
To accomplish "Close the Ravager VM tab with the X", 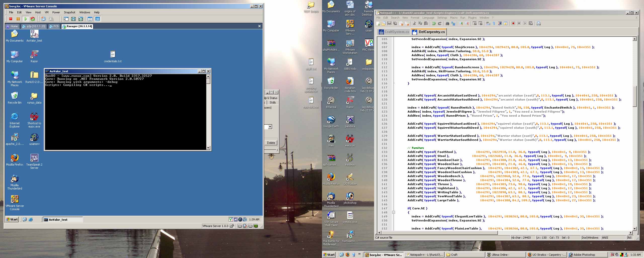I will (x=259, y=26).
